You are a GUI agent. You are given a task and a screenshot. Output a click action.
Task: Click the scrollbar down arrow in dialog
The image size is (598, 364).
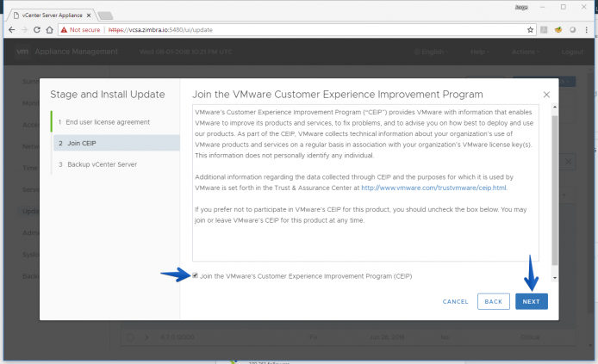click(x=555, y=278)
